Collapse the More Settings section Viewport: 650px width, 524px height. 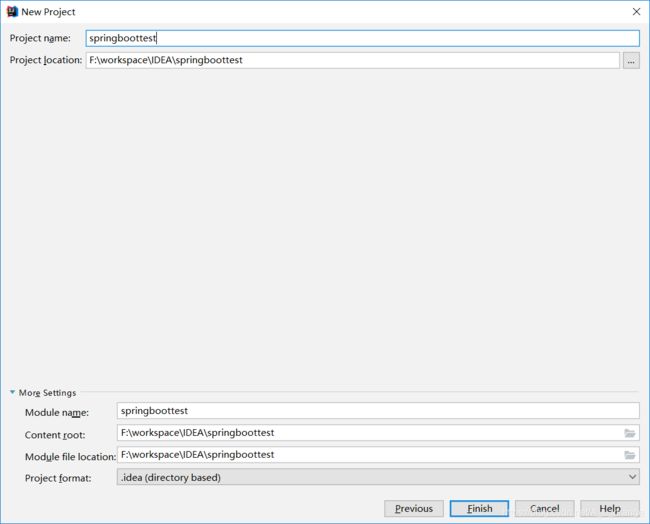(x=12, y=392)
